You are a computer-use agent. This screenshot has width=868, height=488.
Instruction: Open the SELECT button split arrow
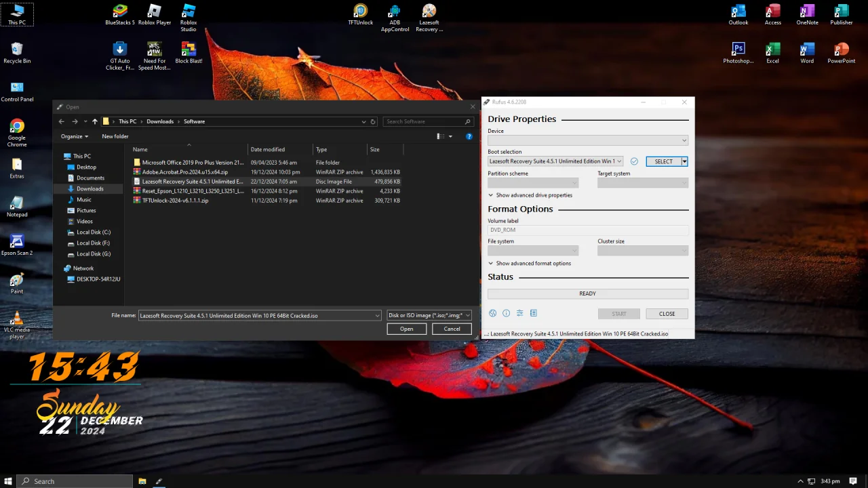[x=684, y=161]
